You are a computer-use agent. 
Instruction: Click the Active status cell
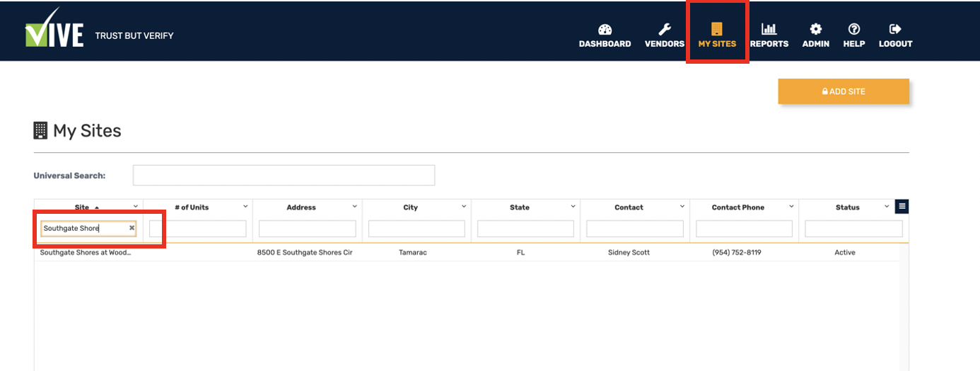coord(845,252)
